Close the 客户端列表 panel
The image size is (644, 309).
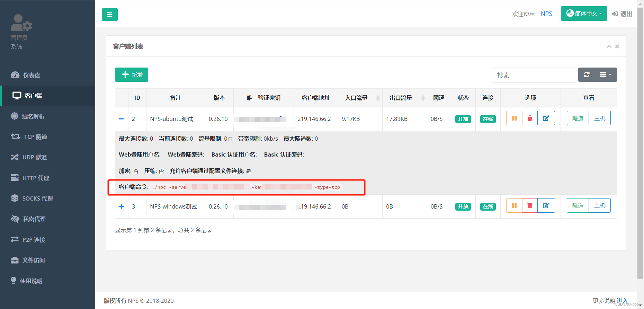click(x=617, y=46)
